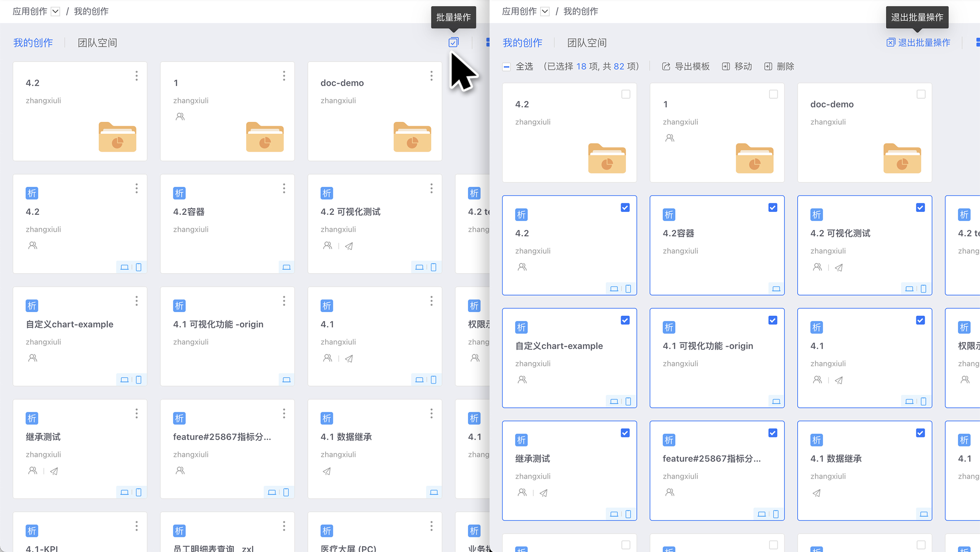Click share users icon on left feature#25867 card
Viewport: 980px width, 552px height.
[180, 470]
